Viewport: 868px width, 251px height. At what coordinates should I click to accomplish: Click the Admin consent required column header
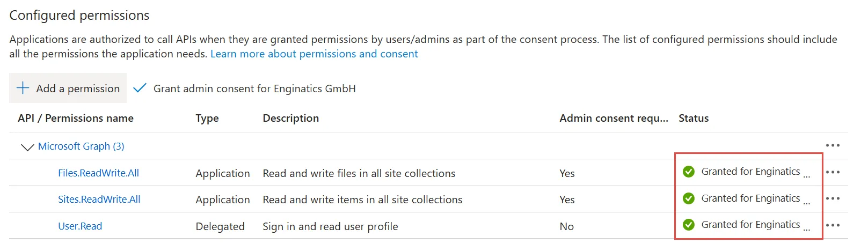(614, 118)
